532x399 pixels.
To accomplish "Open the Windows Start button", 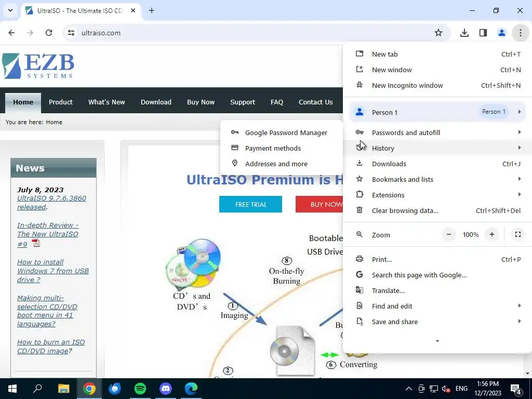I will (12, 389).
